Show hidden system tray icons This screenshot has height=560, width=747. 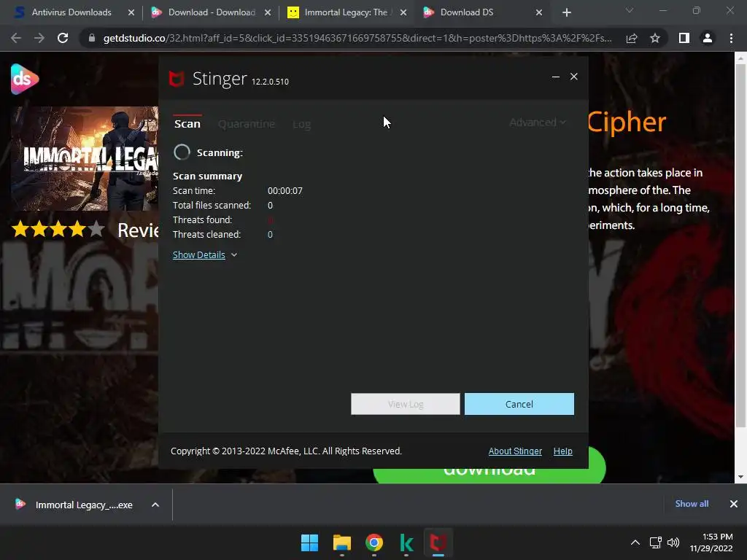tap(635, 542)
